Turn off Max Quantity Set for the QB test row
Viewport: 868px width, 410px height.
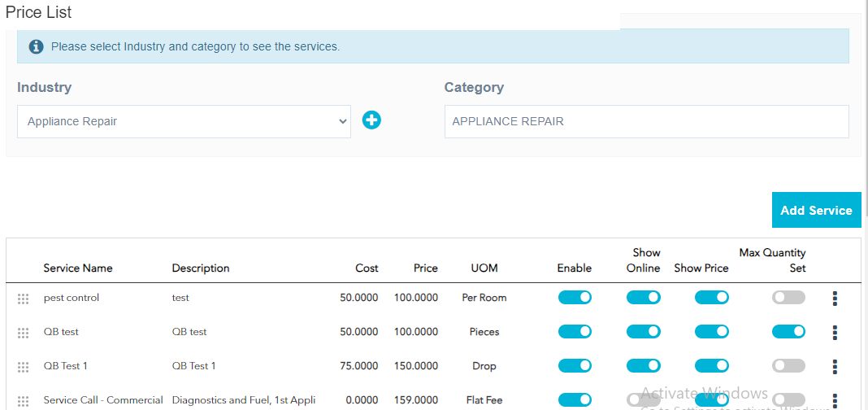click(x=789, y=331)
